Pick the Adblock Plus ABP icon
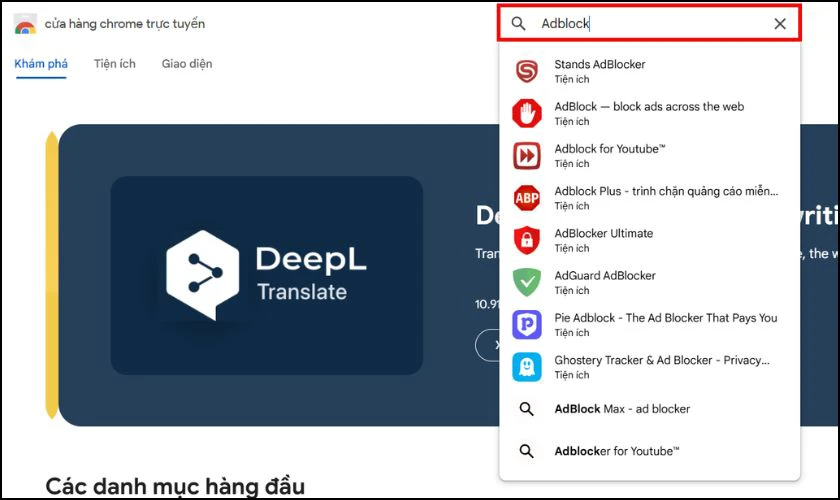 coord(527,198)
